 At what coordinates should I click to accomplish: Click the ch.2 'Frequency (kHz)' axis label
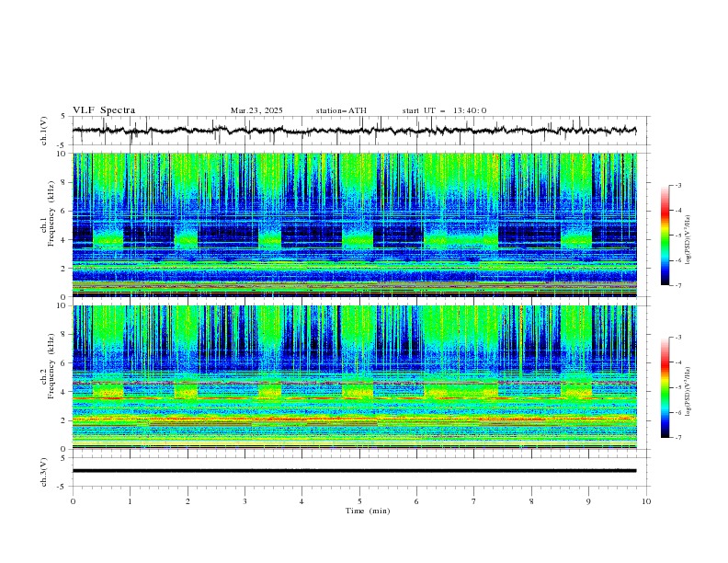(x=51, y=366)
